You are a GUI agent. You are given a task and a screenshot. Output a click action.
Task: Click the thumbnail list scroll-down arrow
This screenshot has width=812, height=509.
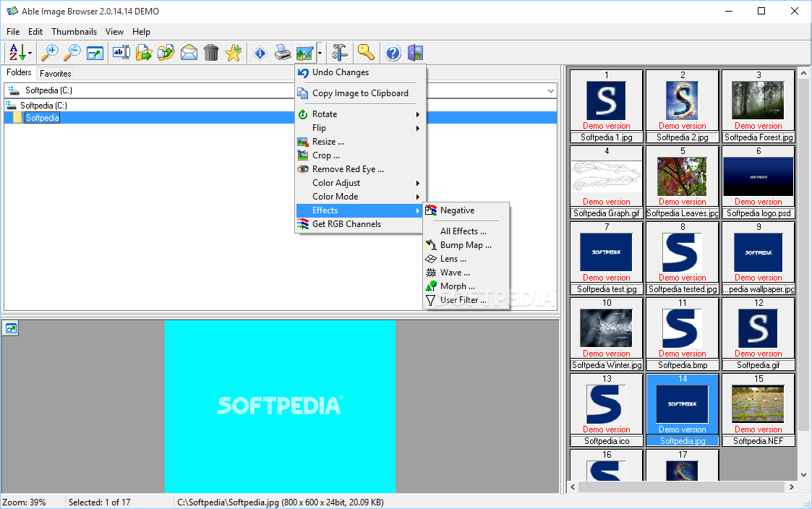[804, 475]
